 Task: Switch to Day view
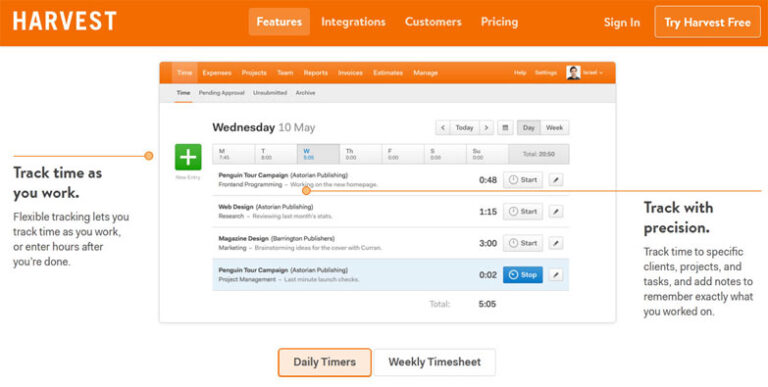(528, 128)
